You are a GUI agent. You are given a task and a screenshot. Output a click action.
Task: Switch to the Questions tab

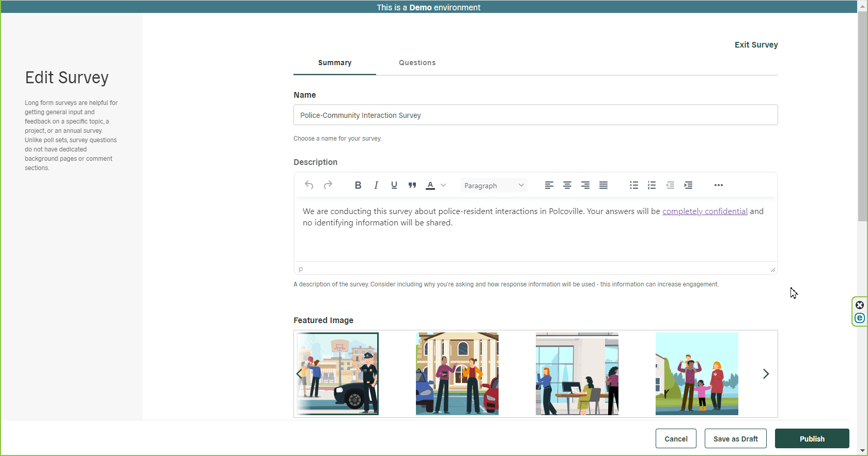tap(417, 63)
